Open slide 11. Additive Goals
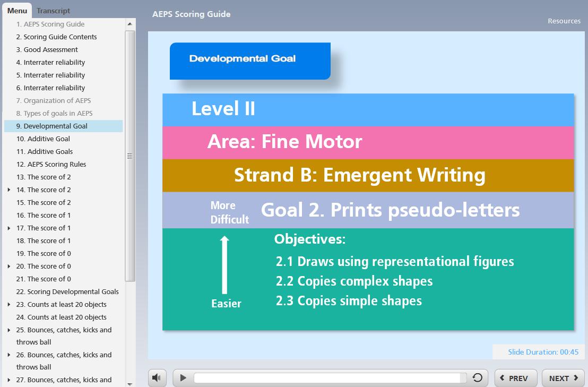Viewport: 588px width, 387px height. pyautogui.click(x=45, y=151)
